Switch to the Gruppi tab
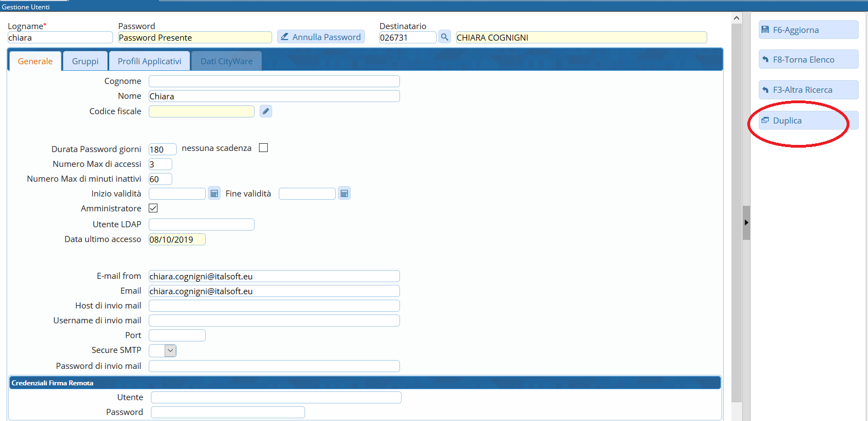This screenshot has height=421, width=868. [85, 61]
